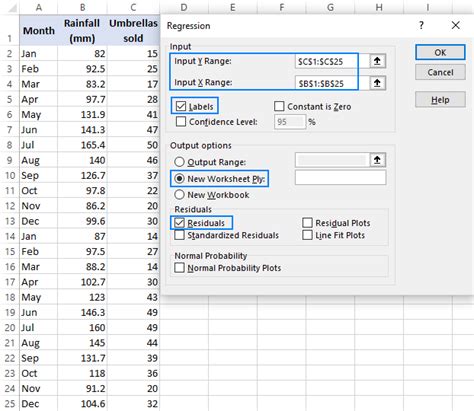Image resolution: width=474 pixels, height=411 pixels.
Task: Click the Input X Range collapse arrow
Action: [377, 83]
